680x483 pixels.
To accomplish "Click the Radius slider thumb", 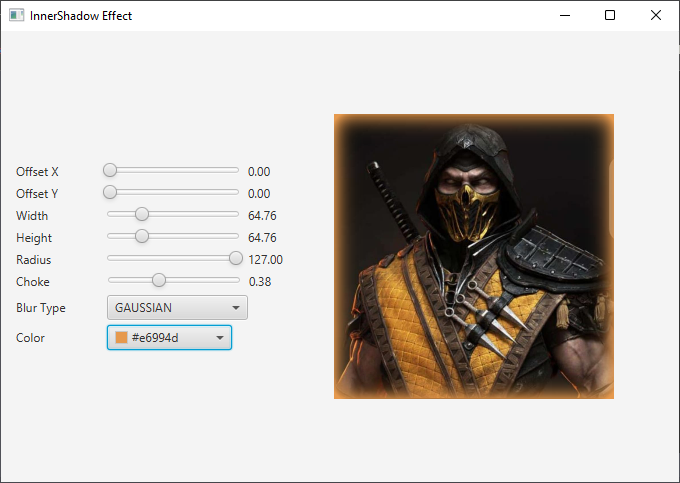I will click(236, 258).
